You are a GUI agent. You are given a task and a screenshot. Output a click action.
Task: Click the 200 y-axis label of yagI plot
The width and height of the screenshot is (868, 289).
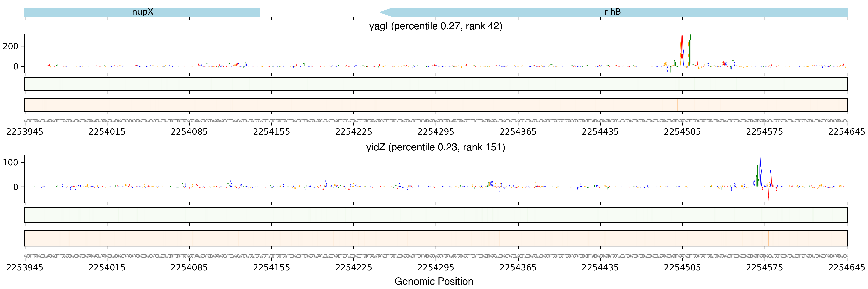(11, 46)
